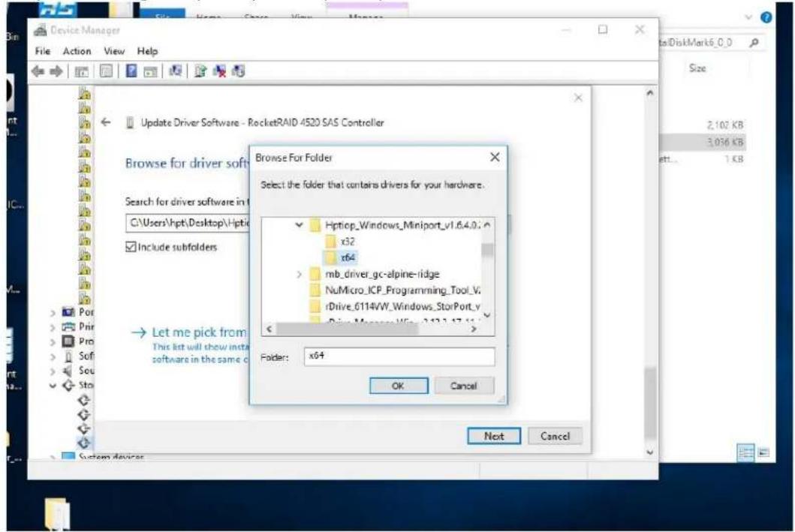Click folder tree horizontal scroll-left arrow
This screenshot has height=532, width=795.
tap(270, 329)
